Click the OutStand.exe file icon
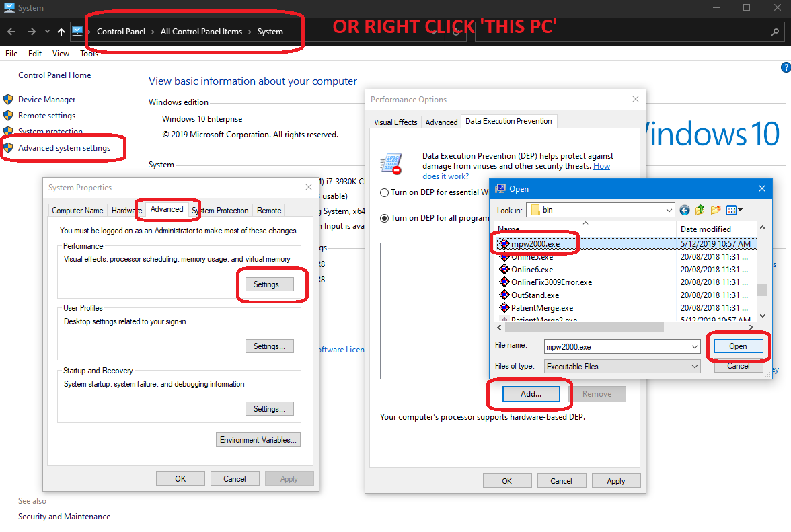Image resolution: width=791 pixels, height=532 pixels. click(504, 295)
